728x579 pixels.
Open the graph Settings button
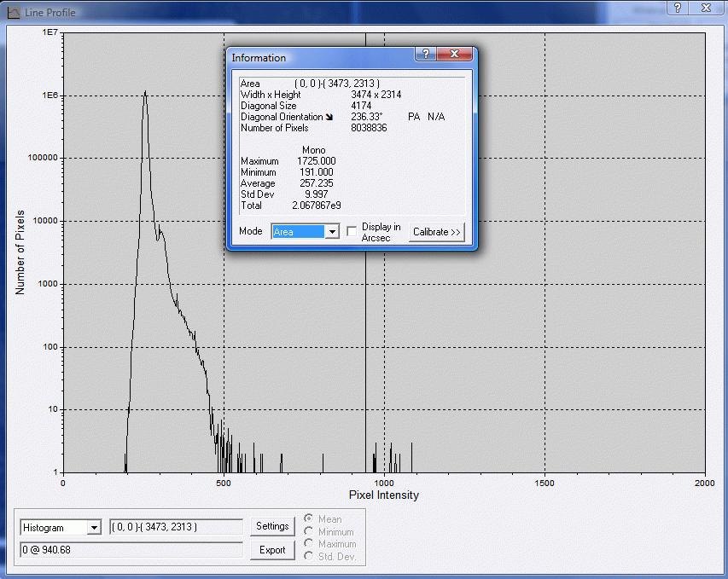tap(272, 527)
